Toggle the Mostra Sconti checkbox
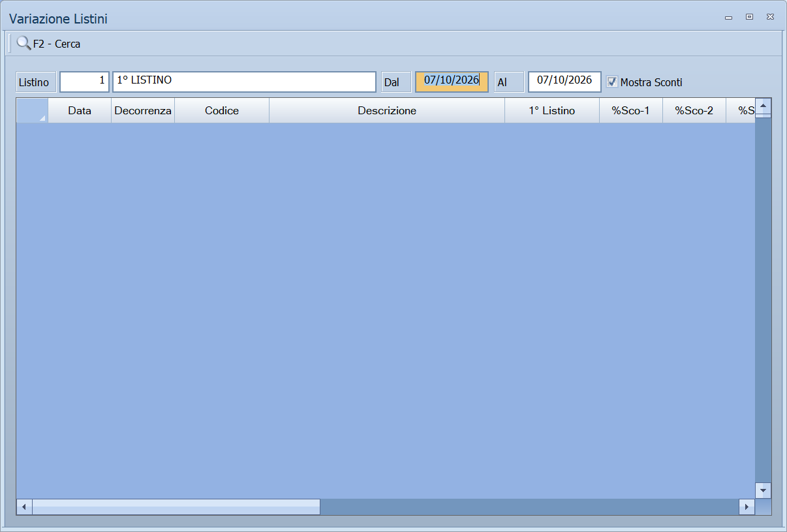 tap(612, 82)
